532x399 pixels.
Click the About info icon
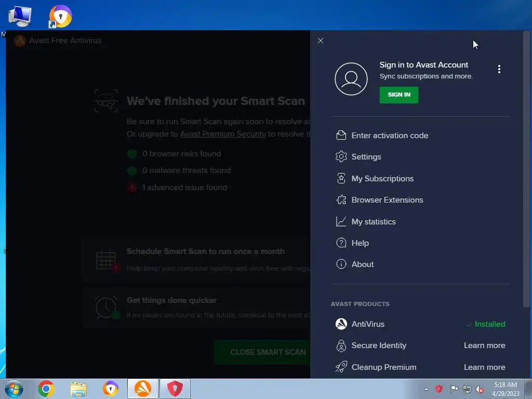[341, 264]
